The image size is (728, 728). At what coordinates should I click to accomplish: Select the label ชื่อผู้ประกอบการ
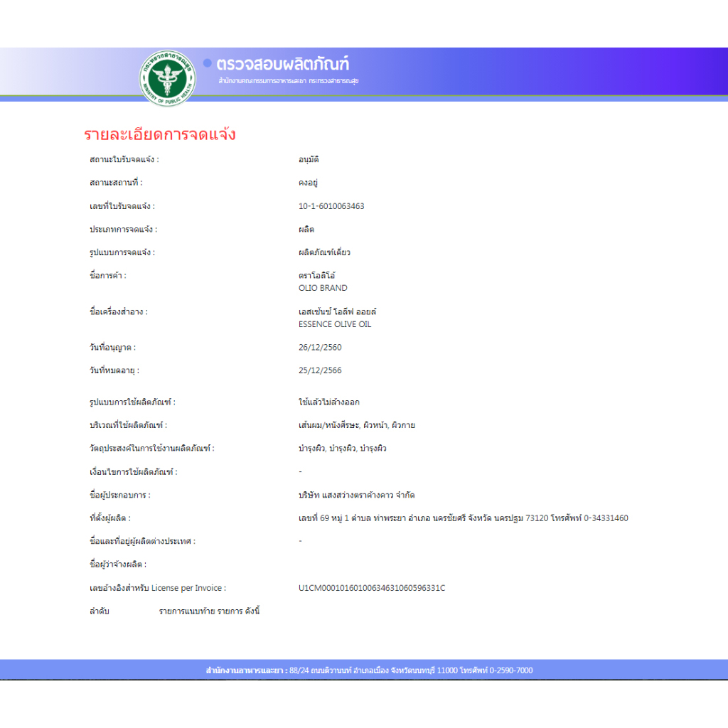tap(119, 496)
